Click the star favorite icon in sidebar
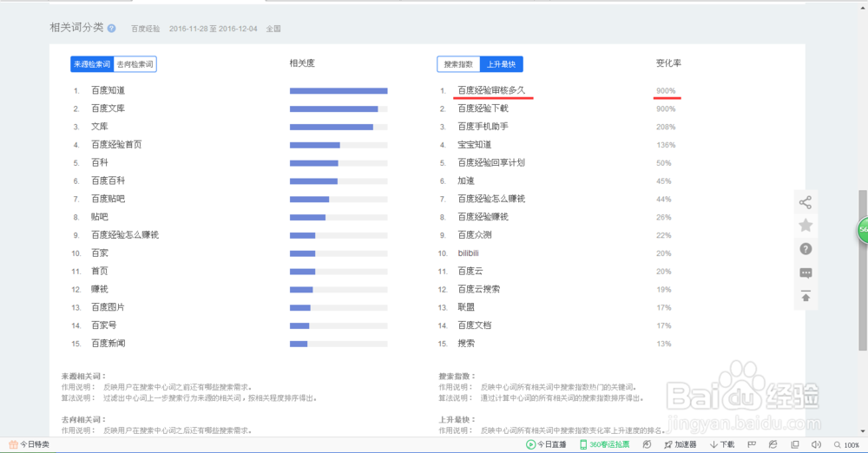Screen dimensions: 868x453 (x=806, y=226)
